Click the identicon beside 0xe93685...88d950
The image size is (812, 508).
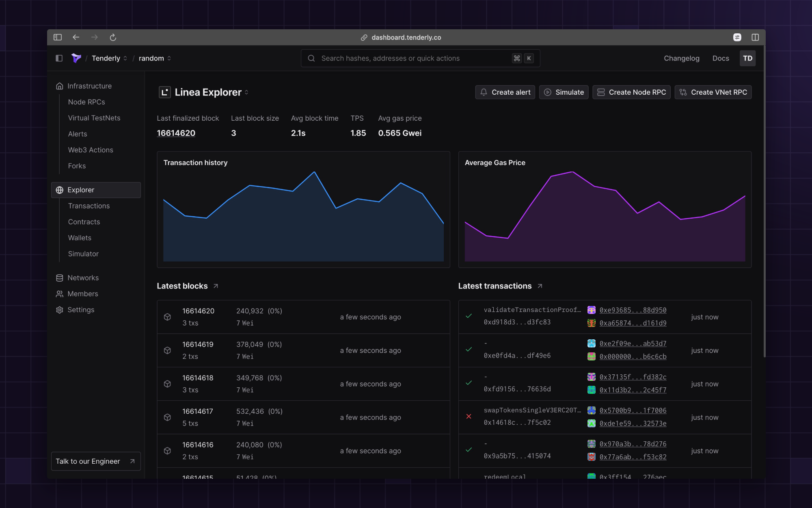click(591, 310)
